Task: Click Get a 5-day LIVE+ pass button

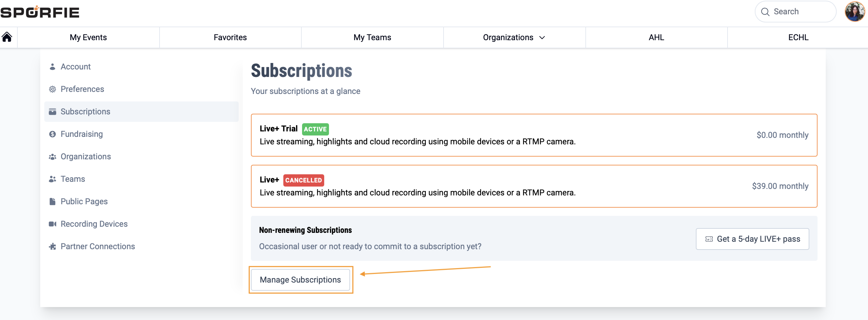Action: 752,239
